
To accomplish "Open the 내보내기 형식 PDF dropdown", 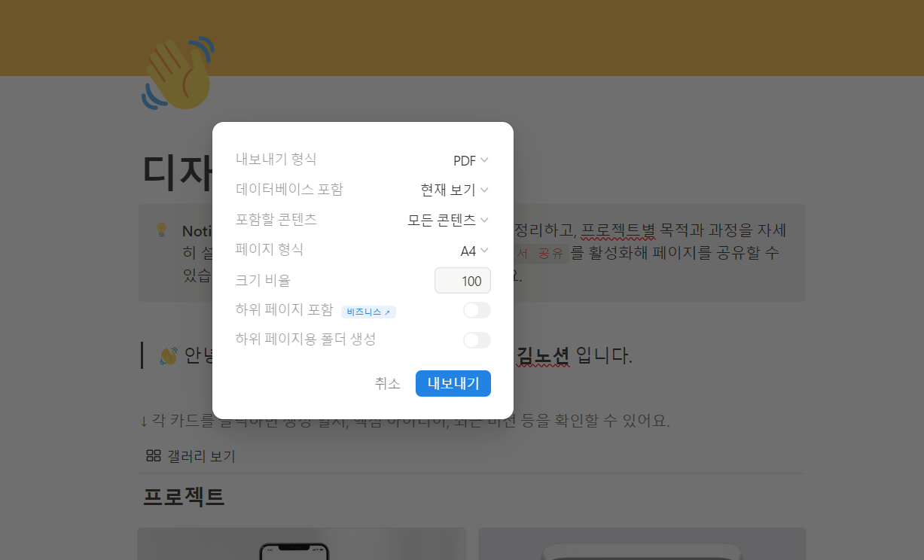I will point(471,160).
